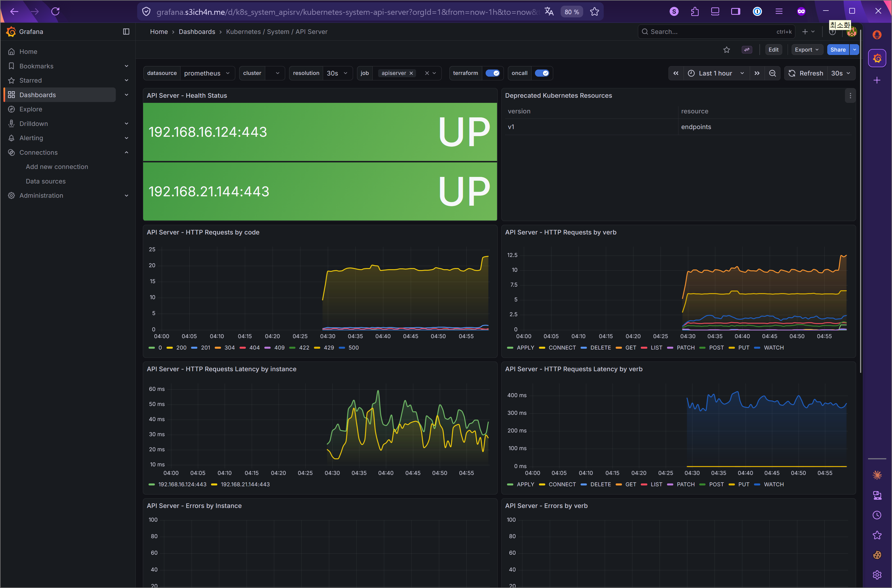Zoom out the time range with the magnifier icon
Screen dimensions: 892x588
773,73
